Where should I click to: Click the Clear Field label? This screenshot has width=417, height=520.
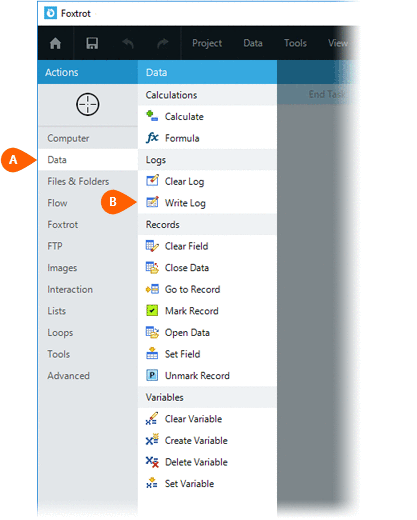186,246
